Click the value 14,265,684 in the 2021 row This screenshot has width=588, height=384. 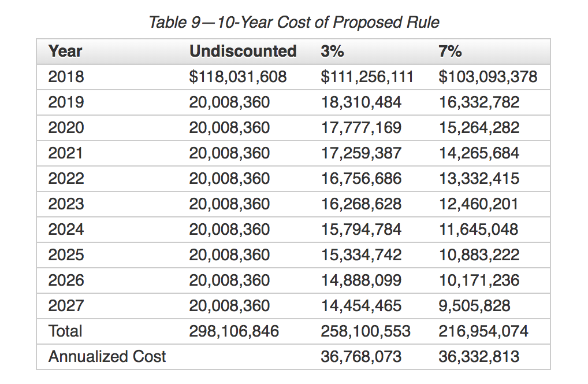479,153
